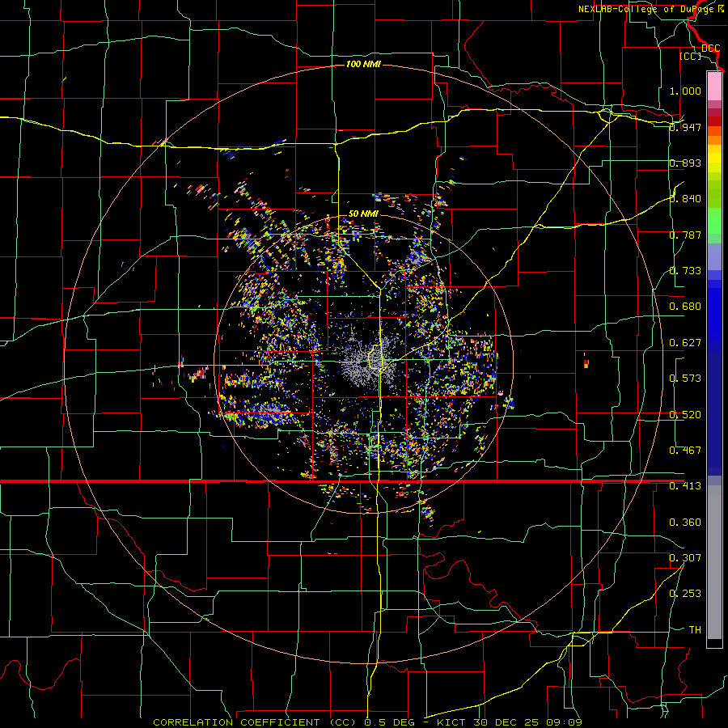Pick the red segment of the color bar

click(x=714, y=121)
